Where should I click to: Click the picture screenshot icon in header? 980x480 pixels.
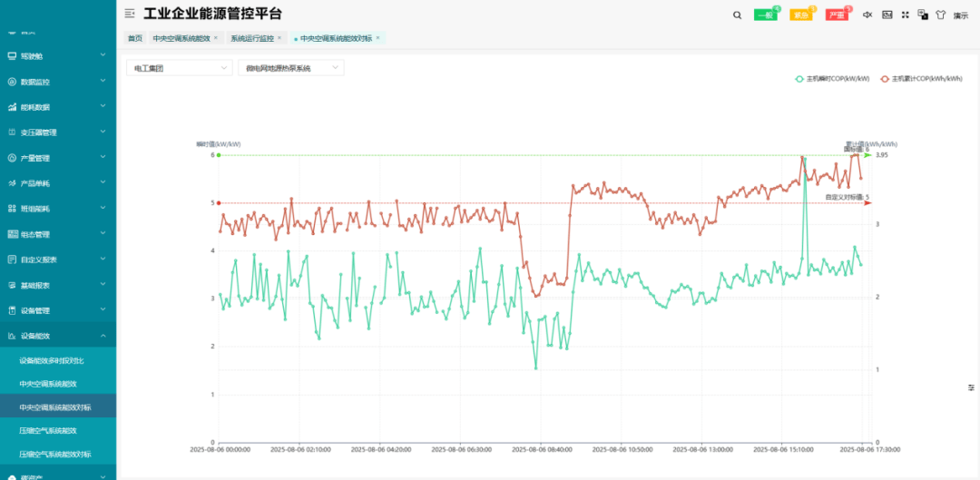point(887,15)
